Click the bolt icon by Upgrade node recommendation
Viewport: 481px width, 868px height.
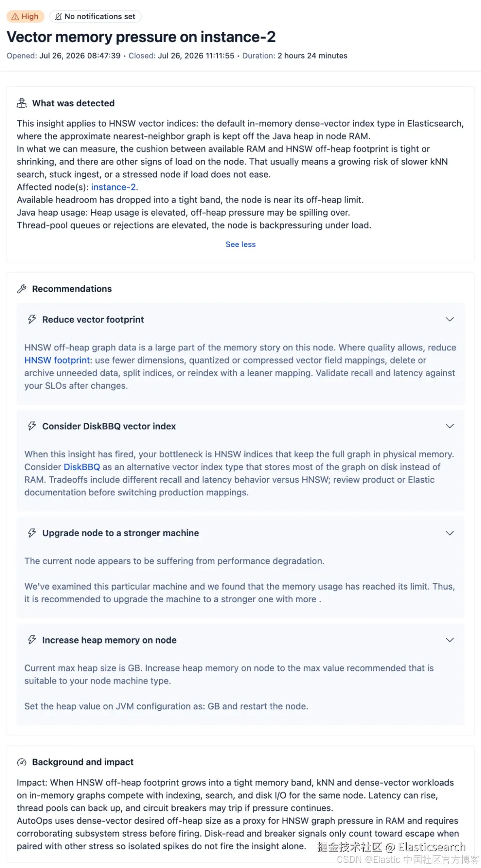[32, 533]
